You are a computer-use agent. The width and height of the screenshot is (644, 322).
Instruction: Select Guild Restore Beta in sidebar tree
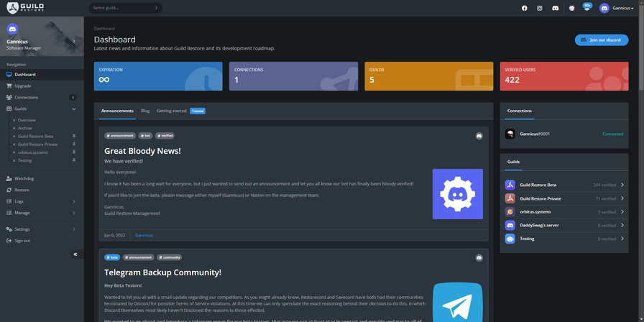point(35,137)
